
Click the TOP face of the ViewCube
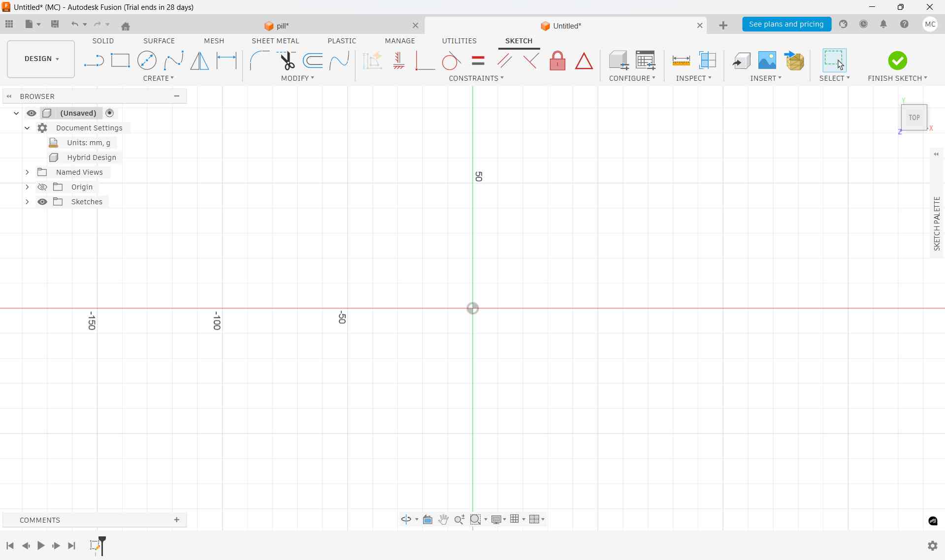(x=914, y=118)
